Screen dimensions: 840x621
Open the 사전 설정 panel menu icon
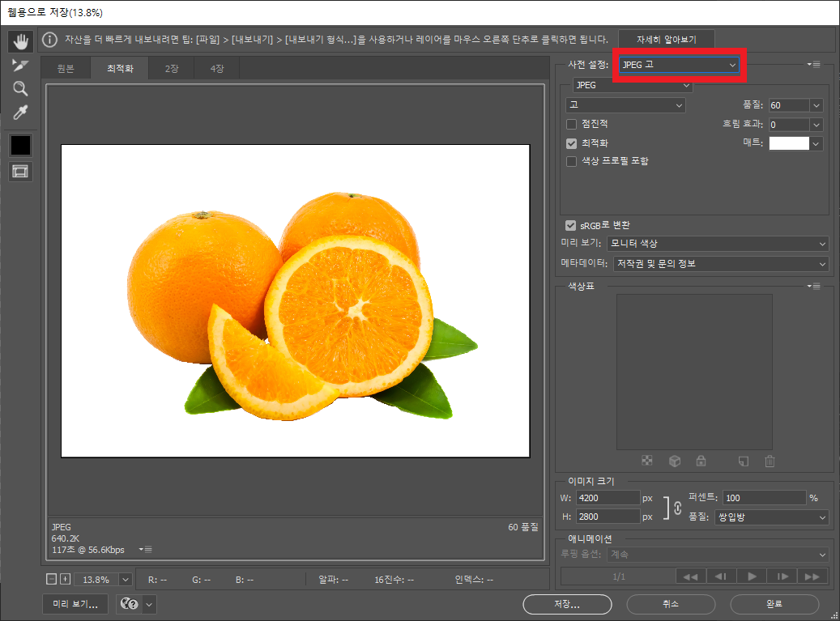click(x=814, y=65)
